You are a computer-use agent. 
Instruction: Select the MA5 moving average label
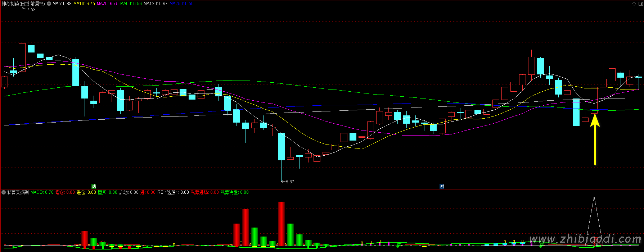62,4
